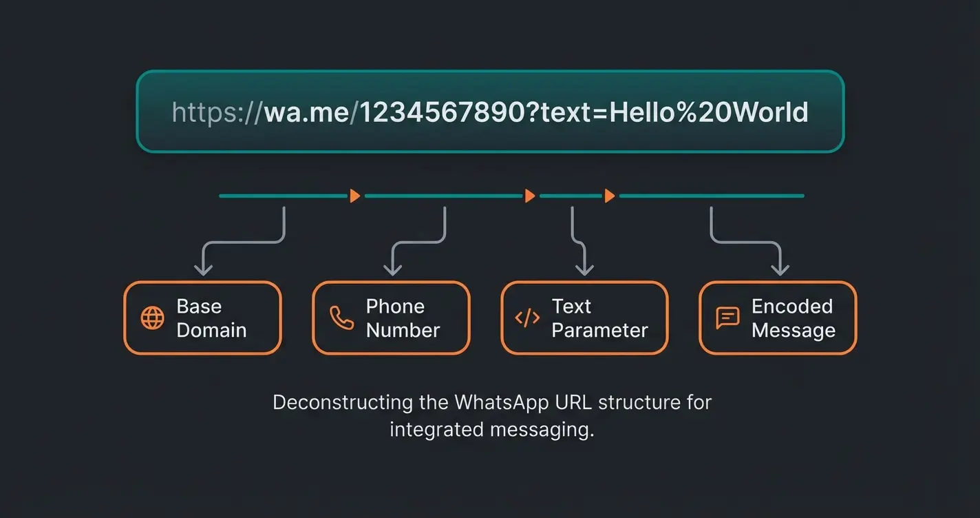The width and height of the screenshot is (980, 518).
Task: Click the second orange arrowhead divider
Action: (x=530, y=196)
